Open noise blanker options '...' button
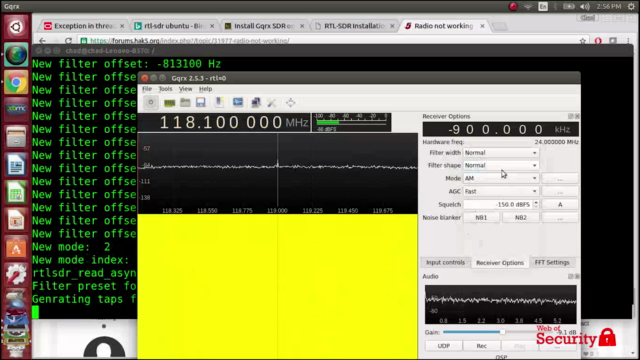This screenshot has width=640, height=360. click(x=560, y=218)
